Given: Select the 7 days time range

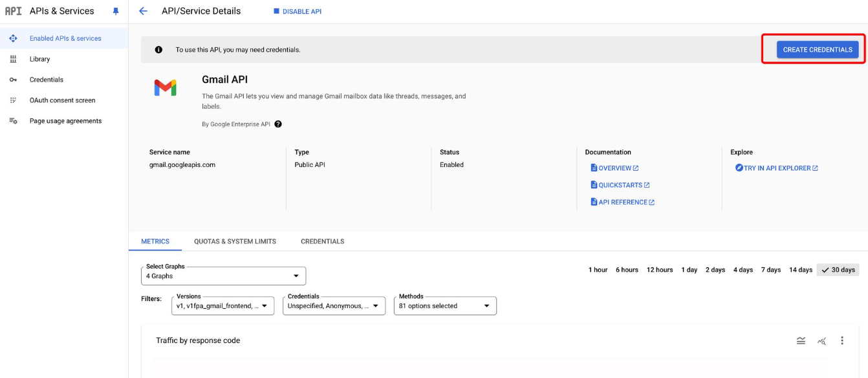Looking at the screenshot, I should coord(771,270).
